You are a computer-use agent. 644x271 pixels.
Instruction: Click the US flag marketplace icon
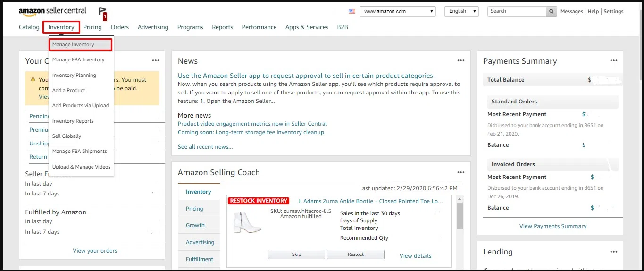(352, 11)
